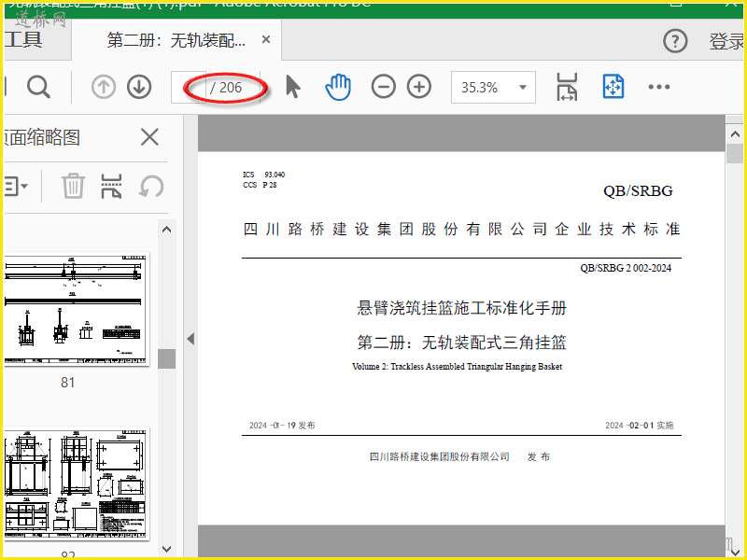Screen dimensions: 747x560
Task: Click the document view scroll up arrow
Action: [735, 134]
